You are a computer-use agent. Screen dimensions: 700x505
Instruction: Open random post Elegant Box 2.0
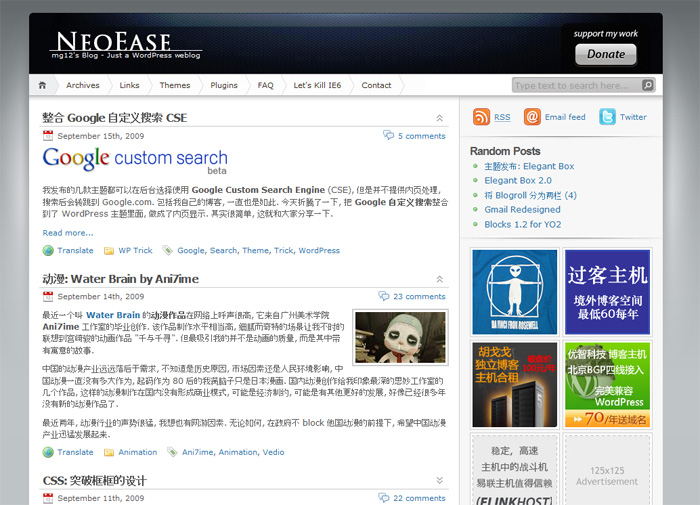click(x=518, y=180)
